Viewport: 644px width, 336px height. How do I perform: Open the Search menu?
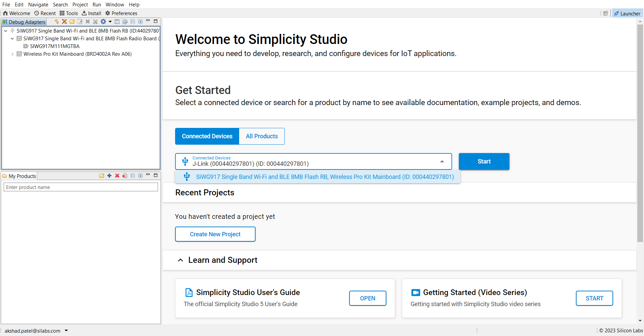(x=60, y=4)
